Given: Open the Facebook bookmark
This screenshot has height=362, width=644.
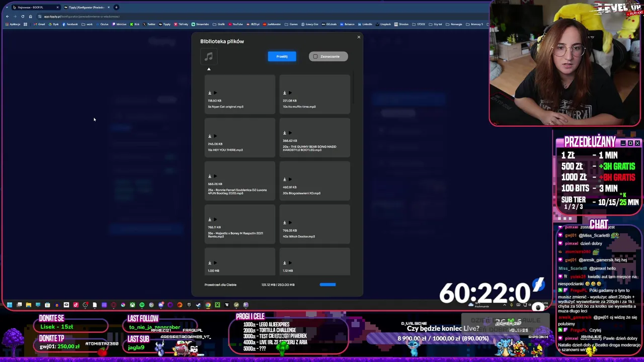Looking at the screenshot, I should [x=70, y=24].
